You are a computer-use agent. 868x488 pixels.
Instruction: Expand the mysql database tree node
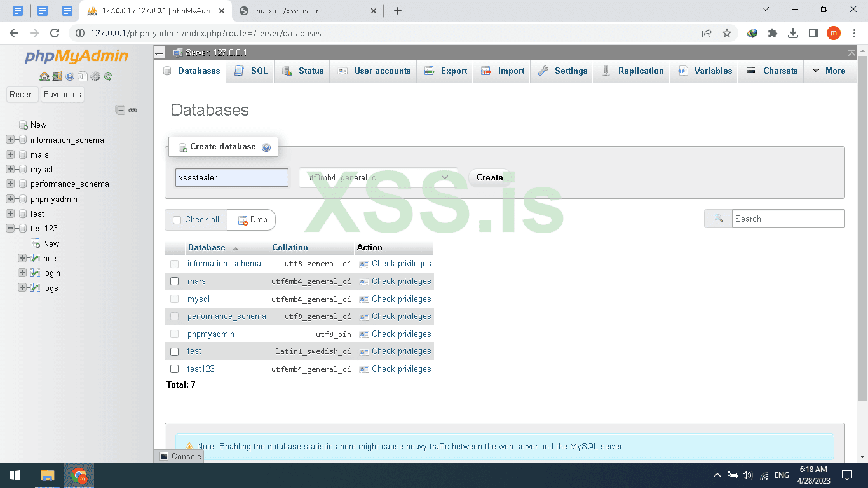tap(10, 170)
